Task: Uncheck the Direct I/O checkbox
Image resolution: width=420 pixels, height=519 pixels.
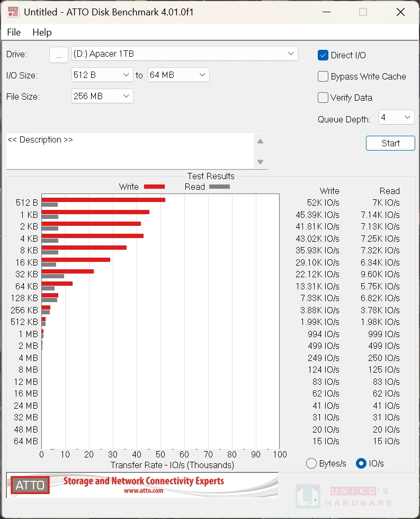Action: 323,55
